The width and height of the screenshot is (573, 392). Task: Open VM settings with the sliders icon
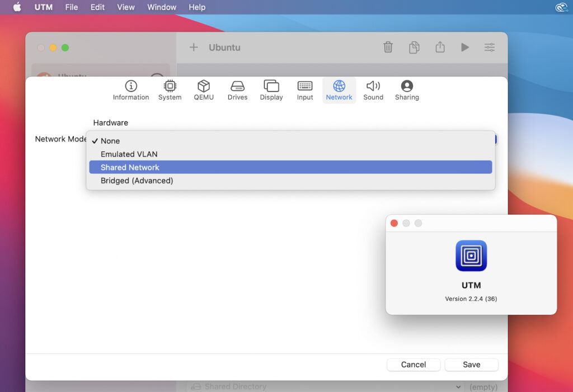pyautogui.click(x=489, y=48)
